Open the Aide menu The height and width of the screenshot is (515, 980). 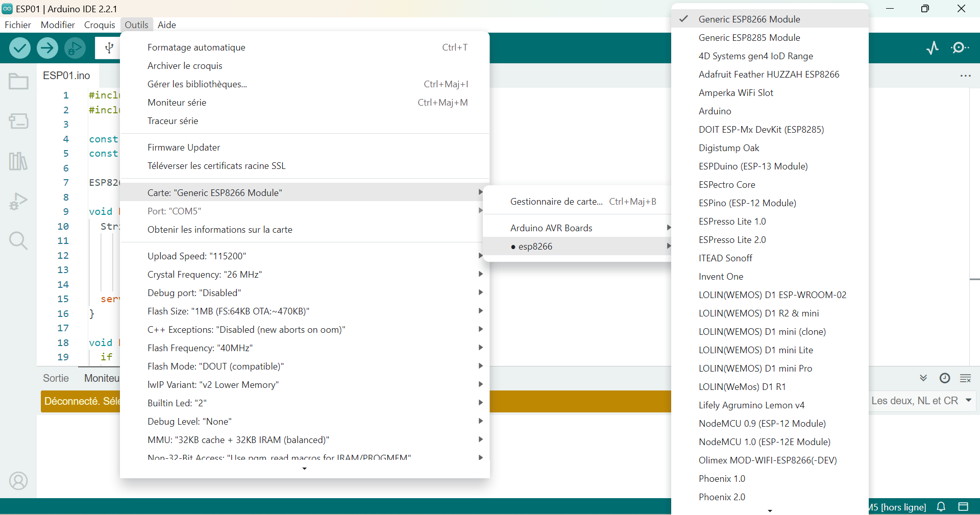click(167, 25)
